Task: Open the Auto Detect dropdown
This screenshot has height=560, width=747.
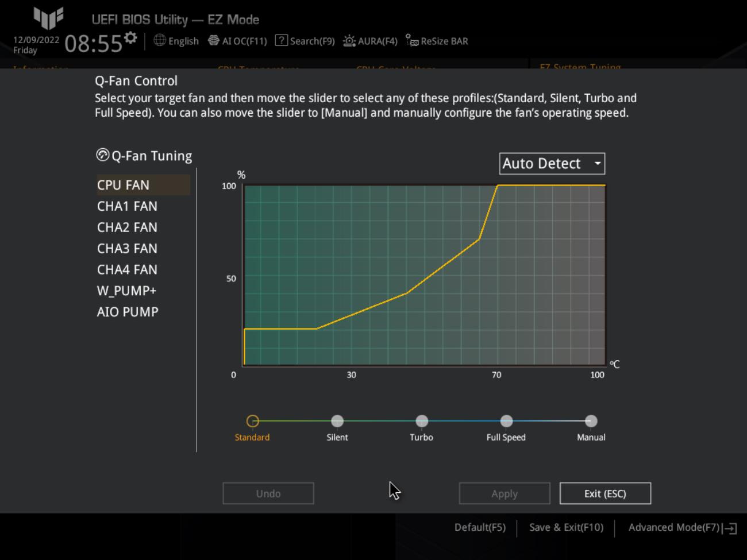Action: click(552, 164)
